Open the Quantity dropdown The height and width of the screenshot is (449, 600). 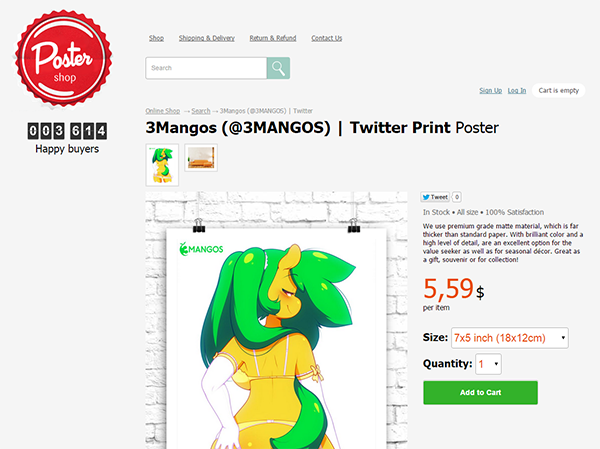coord(488,364)
